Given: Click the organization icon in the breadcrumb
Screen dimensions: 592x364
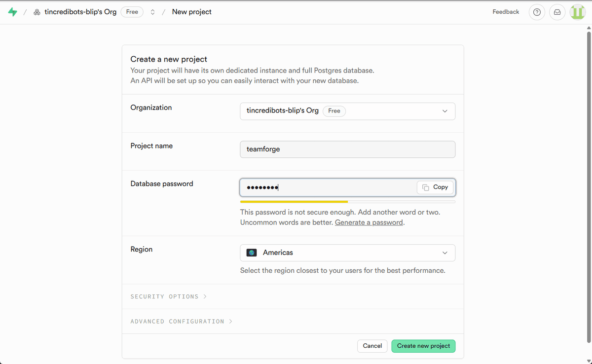Looking at the screenshot, I should point(37,11).
